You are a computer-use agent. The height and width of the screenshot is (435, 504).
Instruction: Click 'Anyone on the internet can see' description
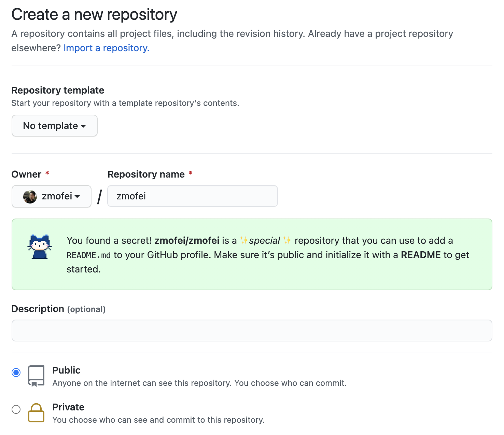point(199,383)
